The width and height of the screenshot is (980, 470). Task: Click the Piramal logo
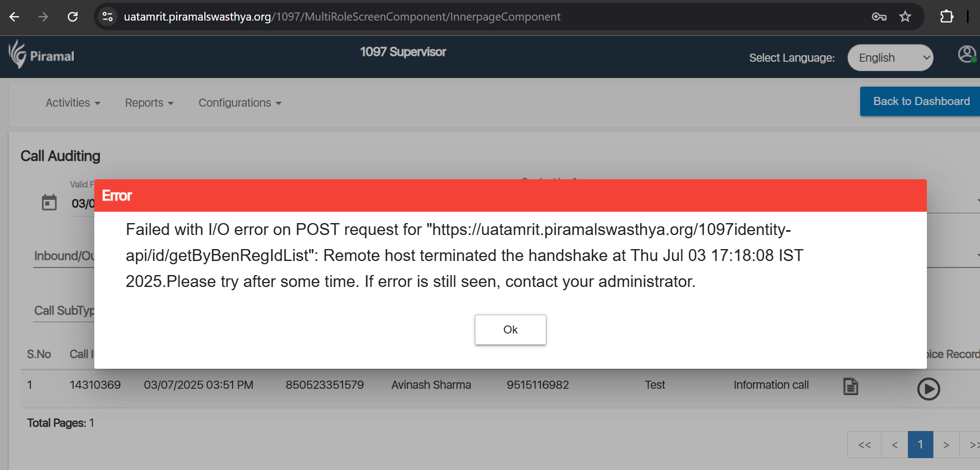(41, 54)
